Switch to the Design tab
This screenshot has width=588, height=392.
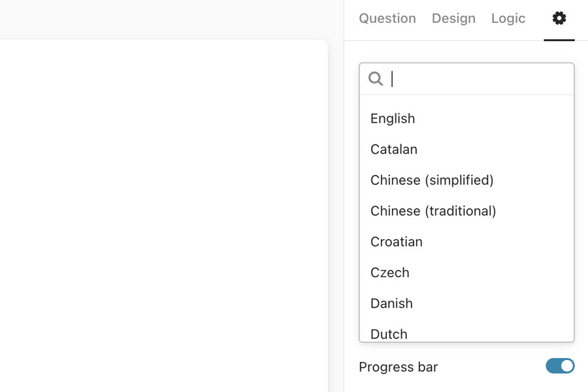[x=453, y=18]
